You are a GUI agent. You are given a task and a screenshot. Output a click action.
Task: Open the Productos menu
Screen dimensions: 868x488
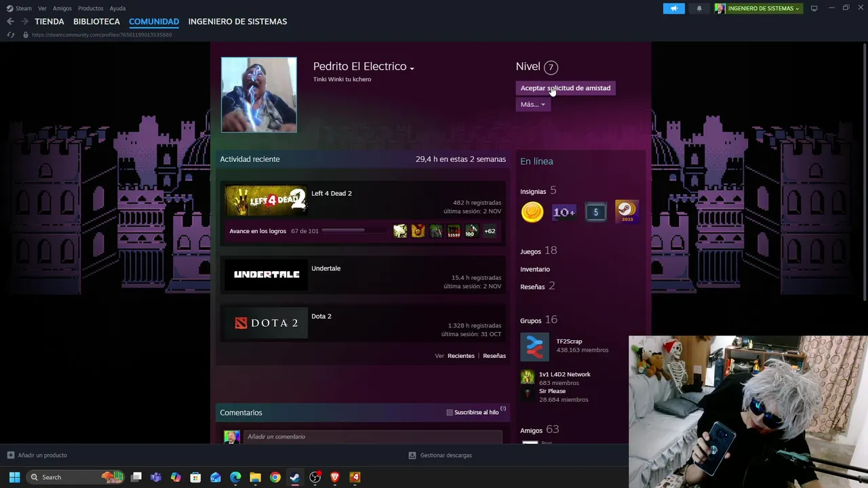(x=90, y=8)
